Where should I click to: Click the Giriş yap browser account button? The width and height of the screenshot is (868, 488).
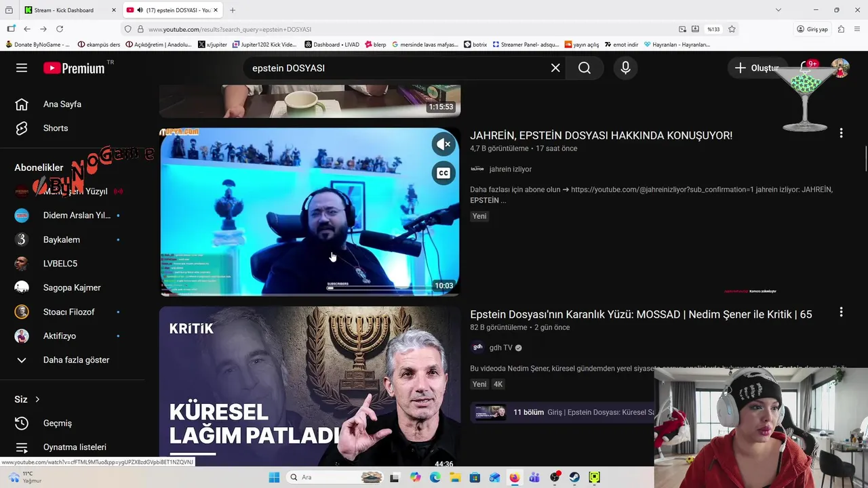tap(812, 29)
